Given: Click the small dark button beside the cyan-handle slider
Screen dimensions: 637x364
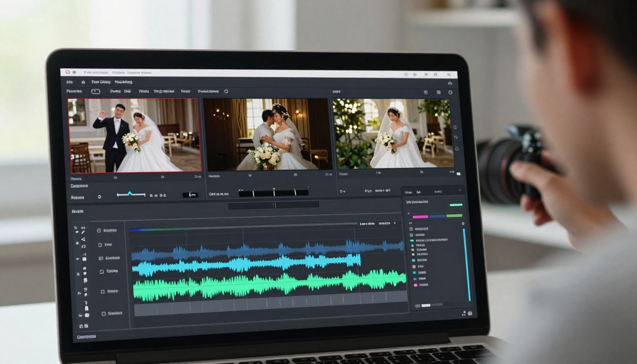Looking at the screenshot, I should 190,195.
